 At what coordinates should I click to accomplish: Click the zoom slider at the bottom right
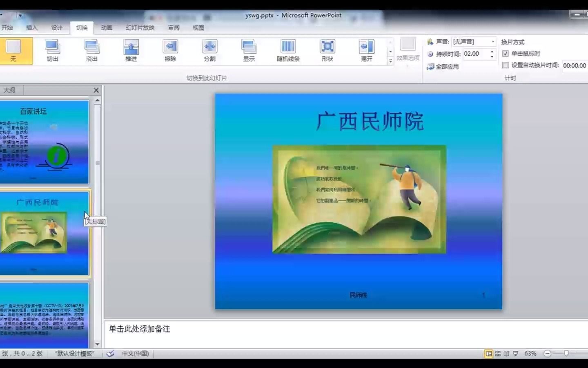pyautogui.click(x=566, y=353)
